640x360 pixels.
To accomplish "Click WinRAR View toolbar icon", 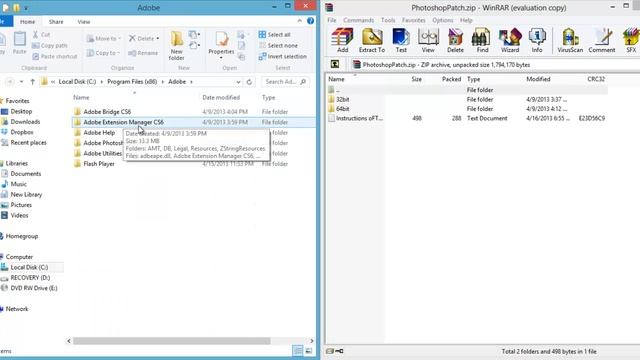I will pyautogui.click(x=428, y=40).
